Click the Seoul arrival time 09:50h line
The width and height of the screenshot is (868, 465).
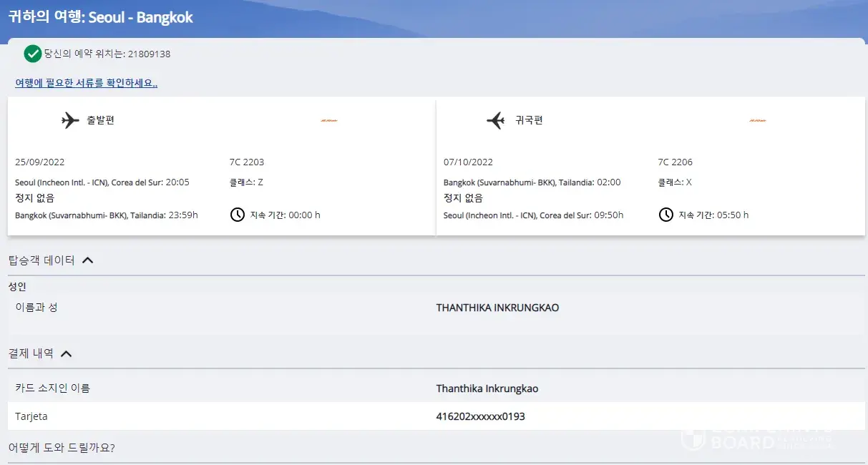click(534, 215)
